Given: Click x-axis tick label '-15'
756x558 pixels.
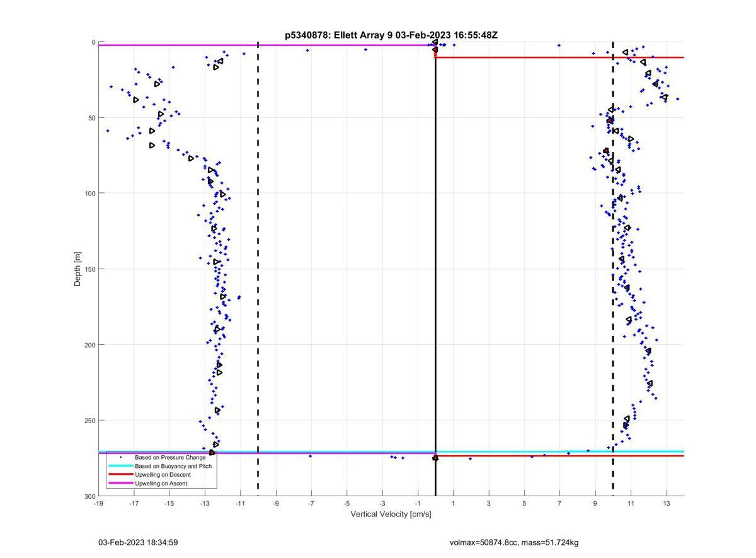Looking at the screenshot, I should coord(169,503).
